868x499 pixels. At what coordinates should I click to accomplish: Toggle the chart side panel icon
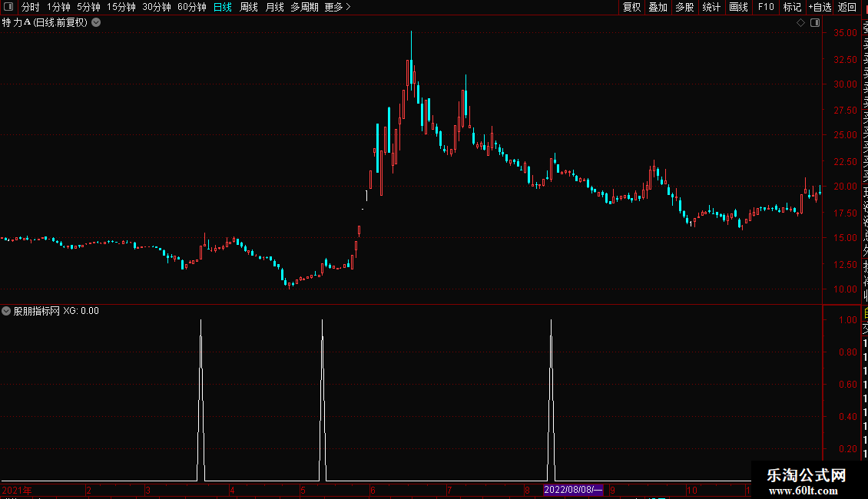coord(815,23)
